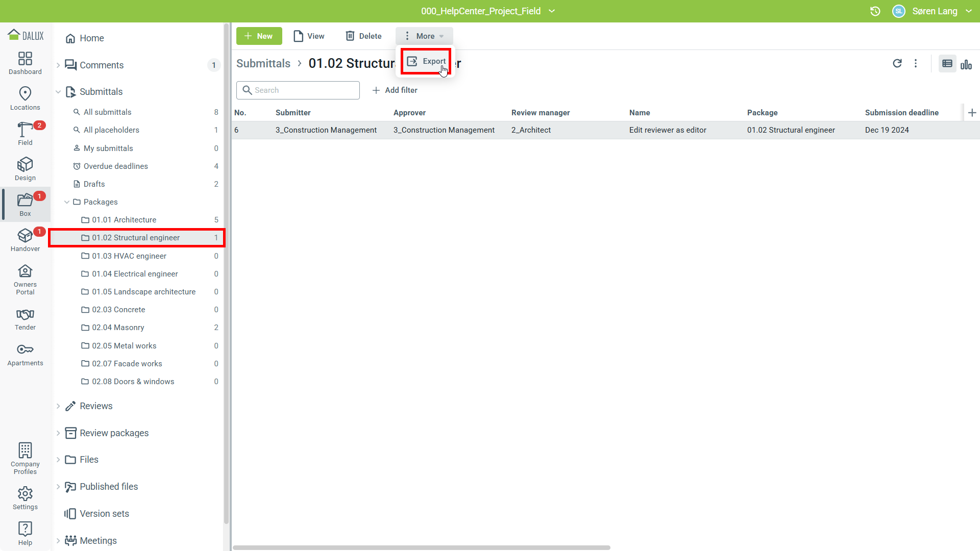Collapse the Submittals tree section
Image resolution: width=980 pixels, height=551 pixels.
(58, 92)
